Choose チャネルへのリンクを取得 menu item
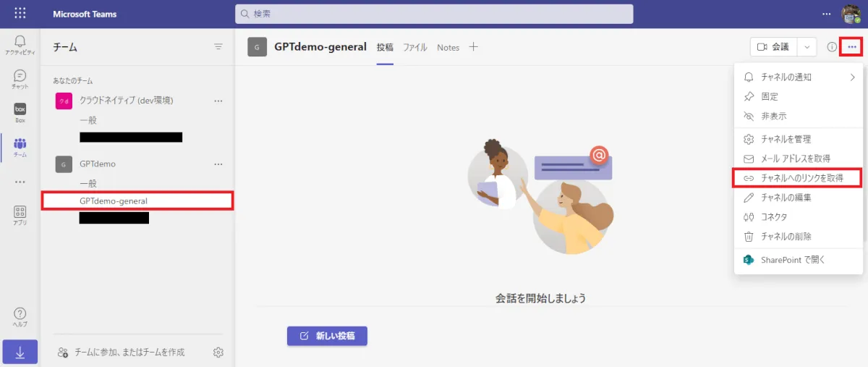This screenshot has height=367, width=868. [799, 177]
